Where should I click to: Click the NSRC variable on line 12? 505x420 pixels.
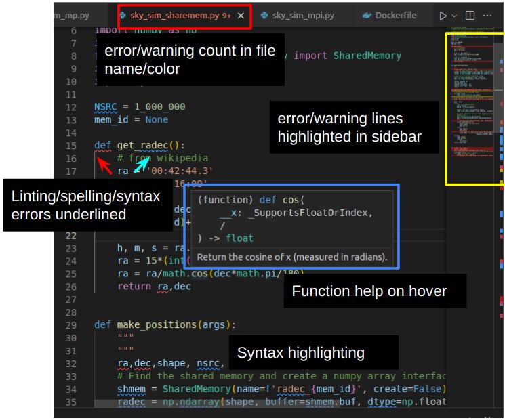105,107
